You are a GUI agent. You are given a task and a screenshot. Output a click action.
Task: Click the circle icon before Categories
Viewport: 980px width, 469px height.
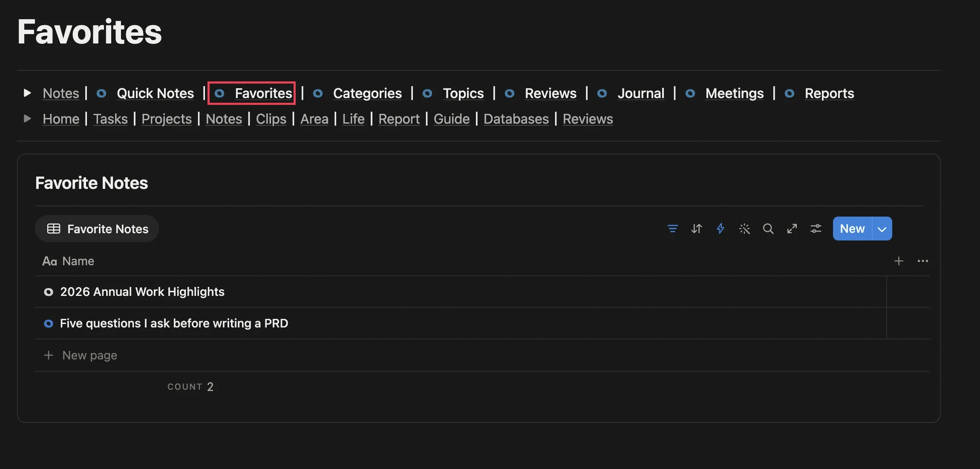click(x=318, y=93)
